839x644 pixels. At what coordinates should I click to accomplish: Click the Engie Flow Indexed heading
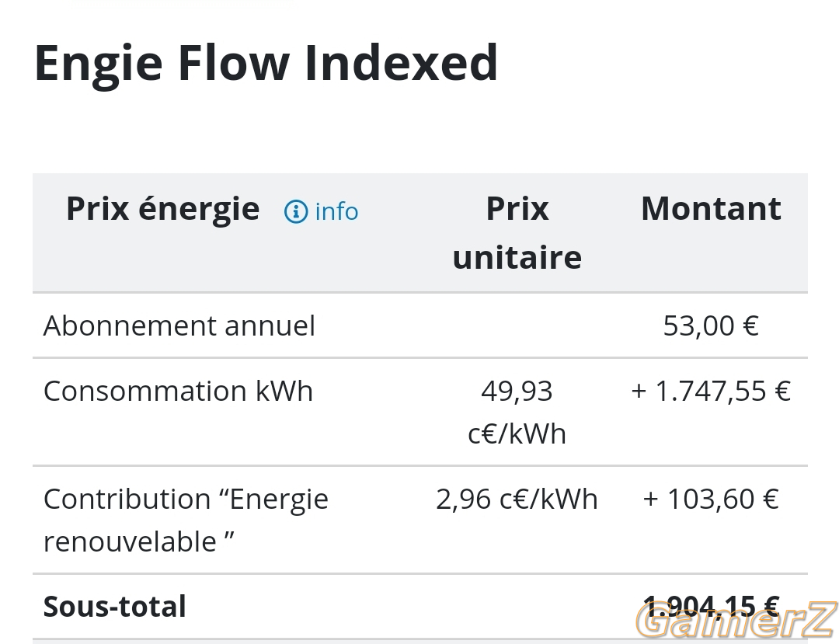[266, 63]
